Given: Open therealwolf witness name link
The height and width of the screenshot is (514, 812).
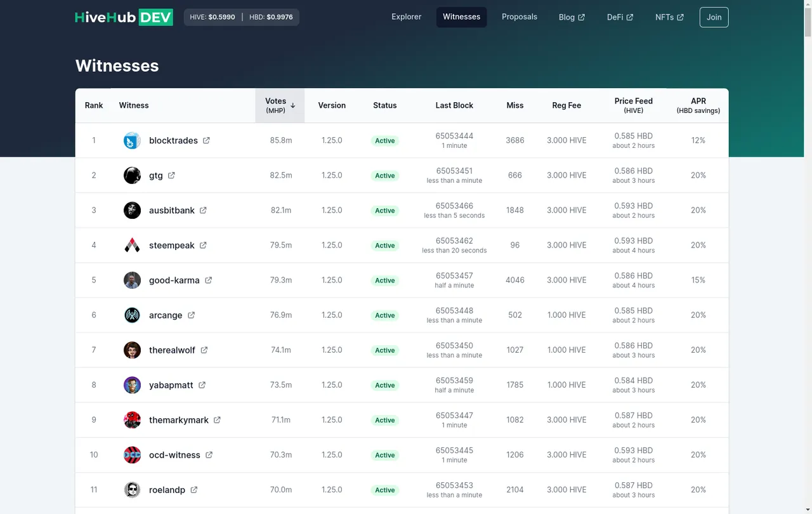Looking at the screenshot, I should 173,350.
